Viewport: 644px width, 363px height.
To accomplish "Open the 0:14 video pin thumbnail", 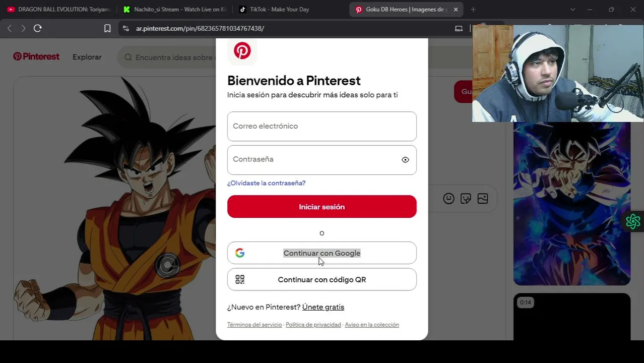I will pos(572,317).
